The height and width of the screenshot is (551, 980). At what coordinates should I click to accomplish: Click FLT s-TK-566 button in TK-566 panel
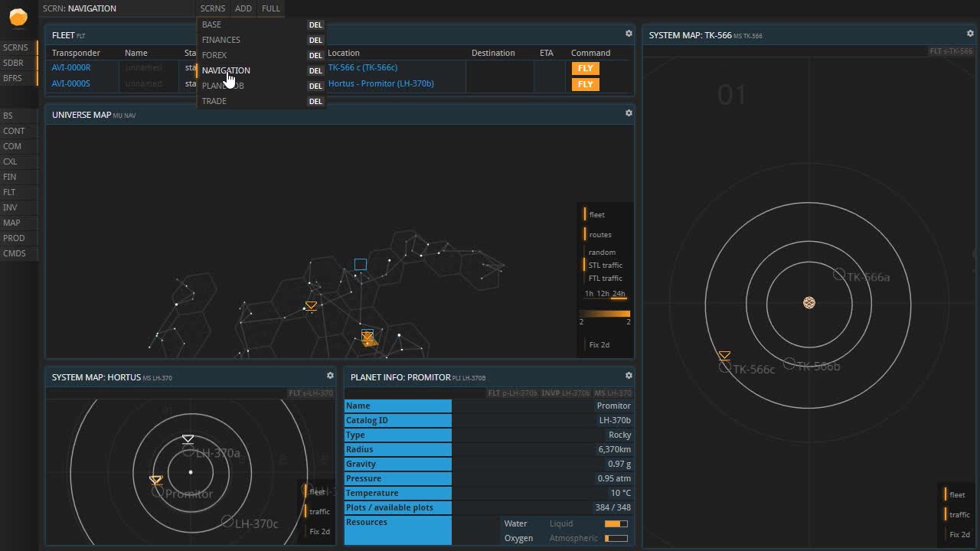click(951, 51)
